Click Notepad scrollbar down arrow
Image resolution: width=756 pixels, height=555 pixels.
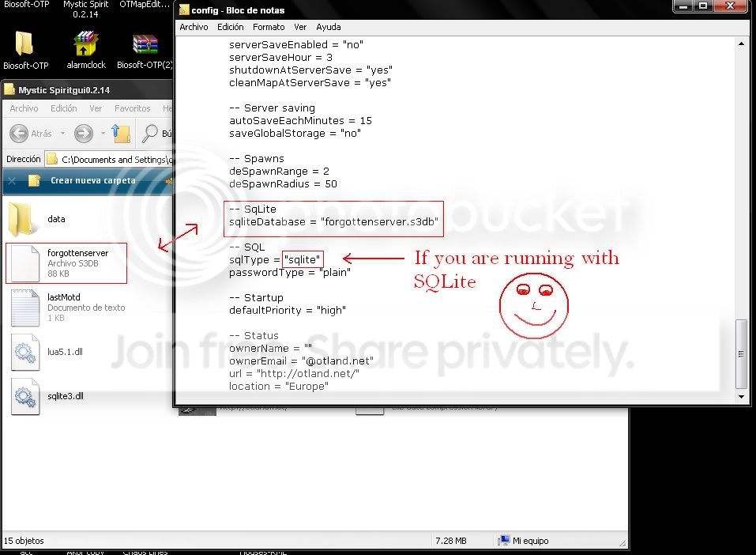coord(741,397)
